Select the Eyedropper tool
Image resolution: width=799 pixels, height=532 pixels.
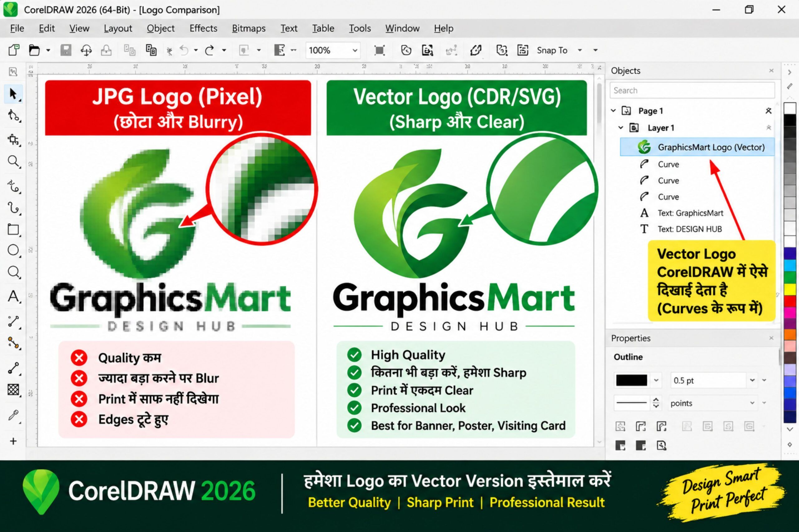pyautogui.click(x=13, y=415)
